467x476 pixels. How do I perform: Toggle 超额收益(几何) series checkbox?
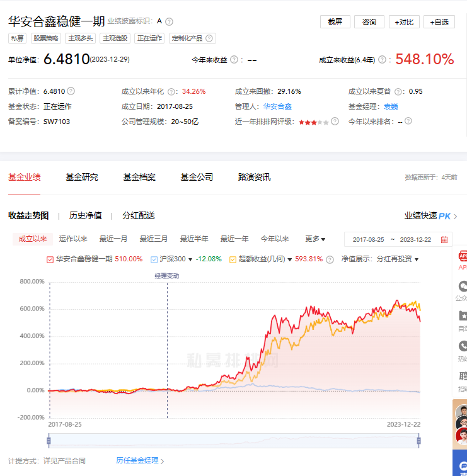[x=233, y=259]
